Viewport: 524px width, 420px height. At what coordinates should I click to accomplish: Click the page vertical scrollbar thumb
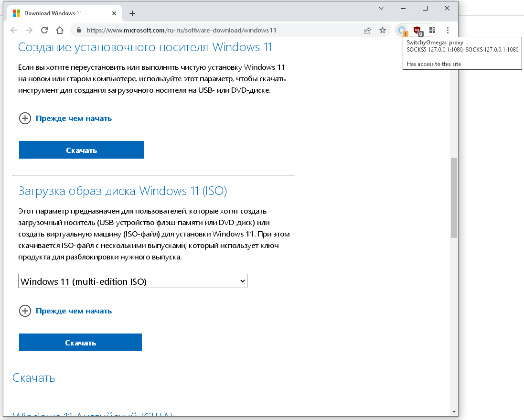point(454,198)
